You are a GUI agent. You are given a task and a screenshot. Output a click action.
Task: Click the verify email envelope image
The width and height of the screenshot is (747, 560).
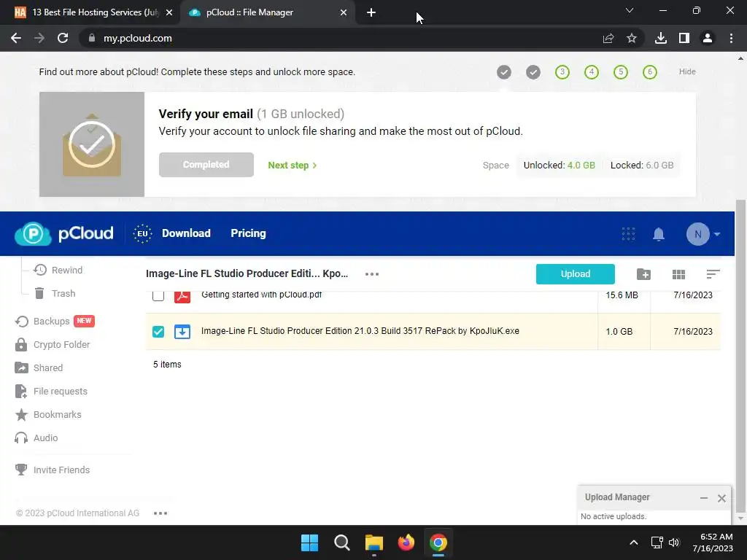click(92, 144)
